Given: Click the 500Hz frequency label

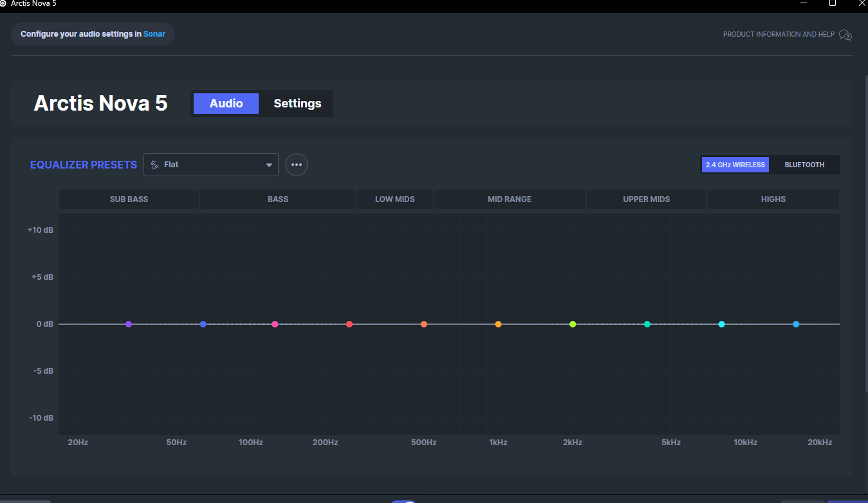Looking at the screenshot, I should pos(424,443).
